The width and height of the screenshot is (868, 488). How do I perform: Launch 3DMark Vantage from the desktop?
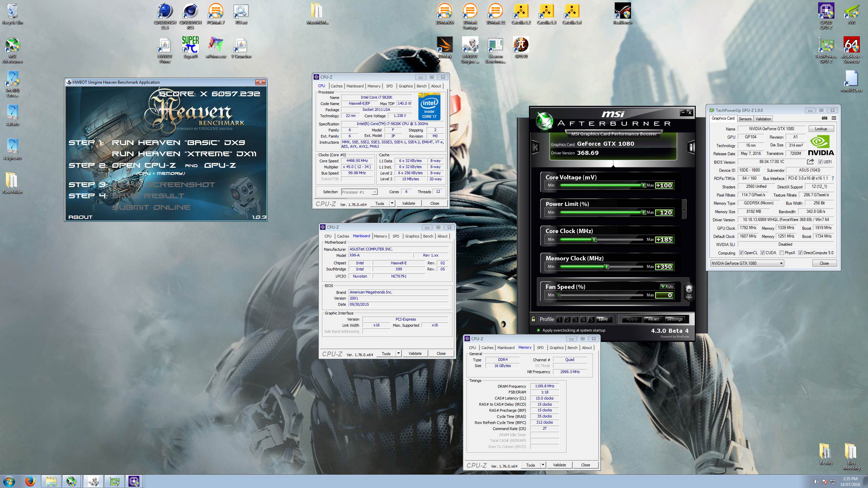tap(470, 16)
